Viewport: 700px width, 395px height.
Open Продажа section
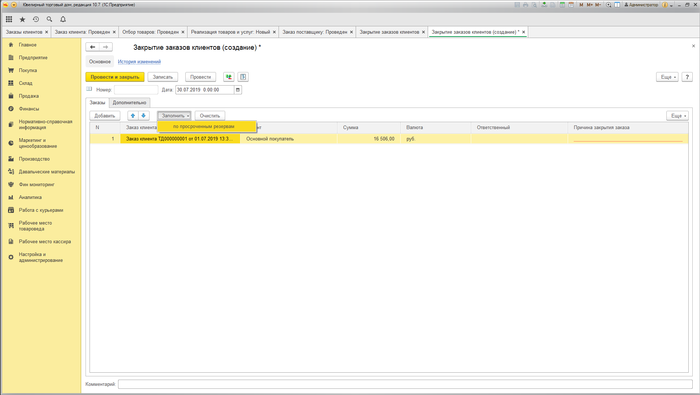pyautogui.click(x=29, y=96)
